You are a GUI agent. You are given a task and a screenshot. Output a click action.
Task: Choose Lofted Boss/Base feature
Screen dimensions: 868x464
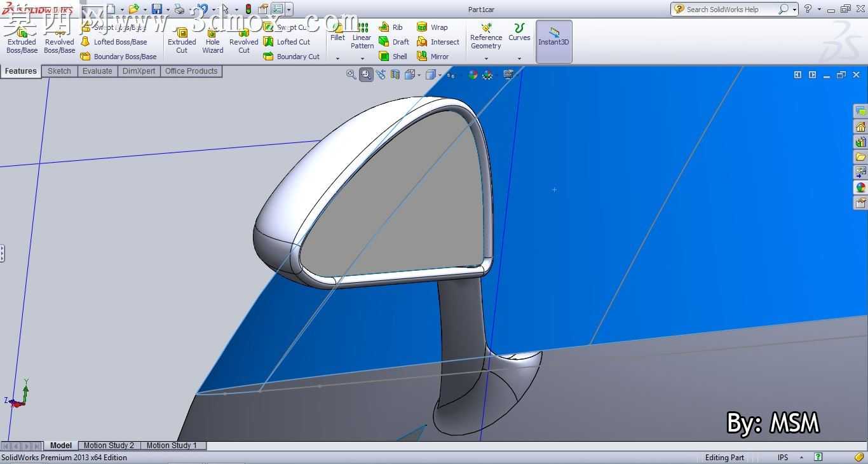click(x=114, y=42)
